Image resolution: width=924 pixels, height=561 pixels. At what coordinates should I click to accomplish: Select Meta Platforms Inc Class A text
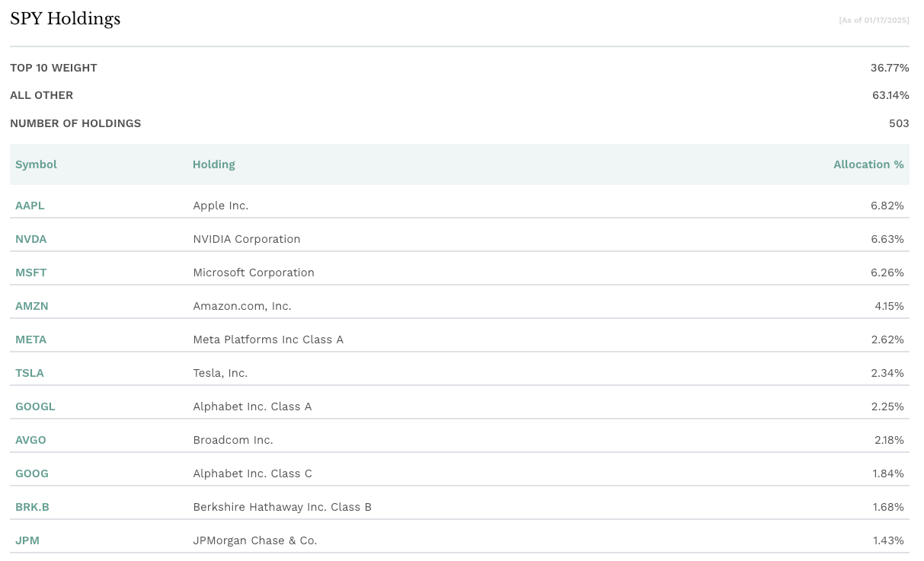[x=268, y=339]
